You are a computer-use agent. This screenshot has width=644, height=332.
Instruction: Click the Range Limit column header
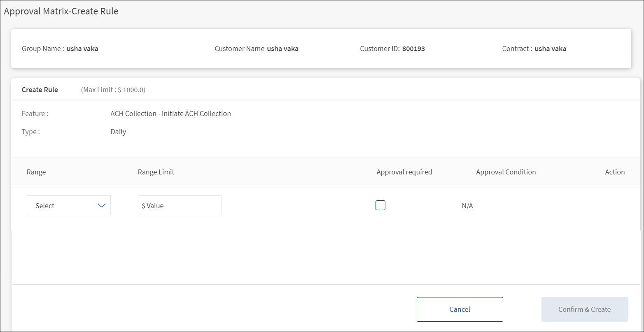pos(156,172)
